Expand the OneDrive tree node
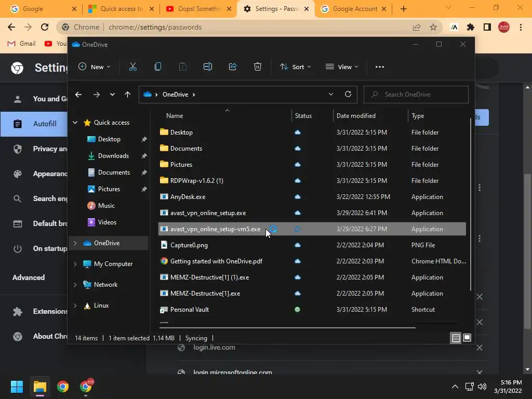This screenshot has width=532, height=399. tap(75, 243)
